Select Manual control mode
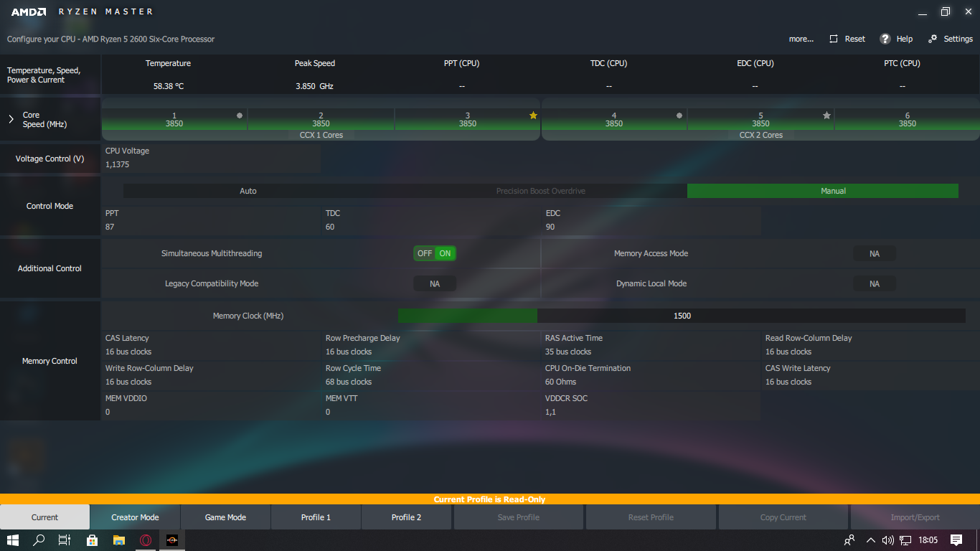 click(823, 191)
